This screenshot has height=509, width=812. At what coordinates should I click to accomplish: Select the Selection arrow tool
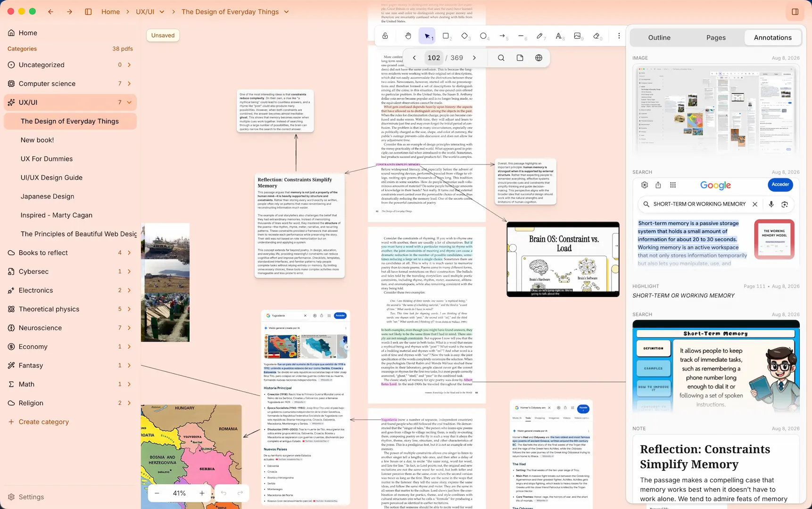(427, 36)
